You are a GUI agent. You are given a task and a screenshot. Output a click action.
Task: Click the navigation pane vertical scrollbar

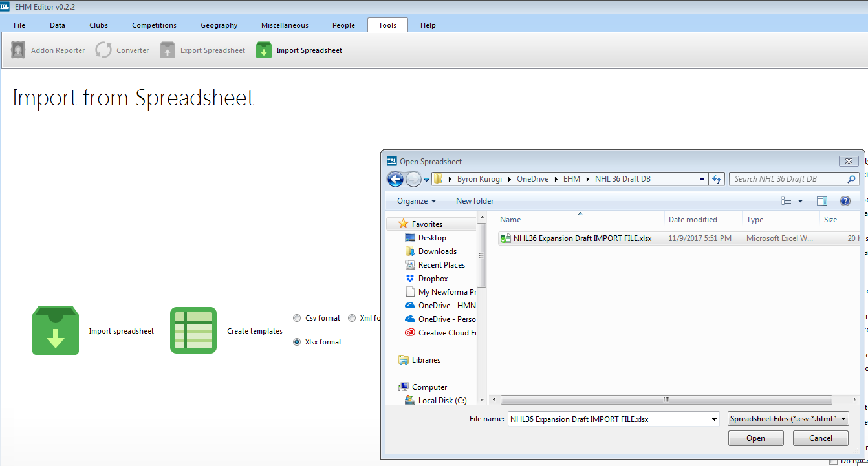(x=482, y=255)
